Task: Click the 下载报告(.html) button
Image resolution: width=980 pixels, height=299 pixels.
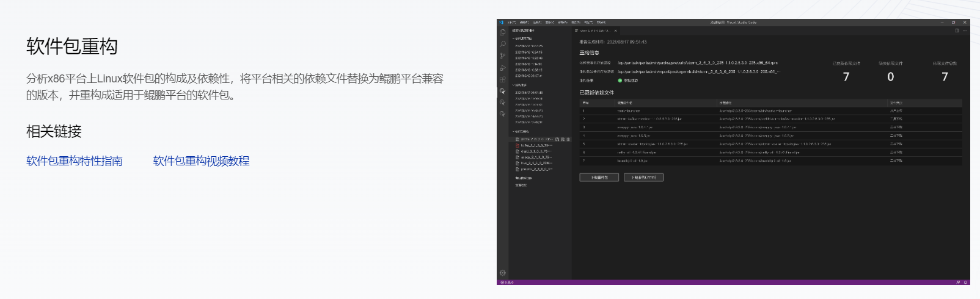Action: pos(643,178)
